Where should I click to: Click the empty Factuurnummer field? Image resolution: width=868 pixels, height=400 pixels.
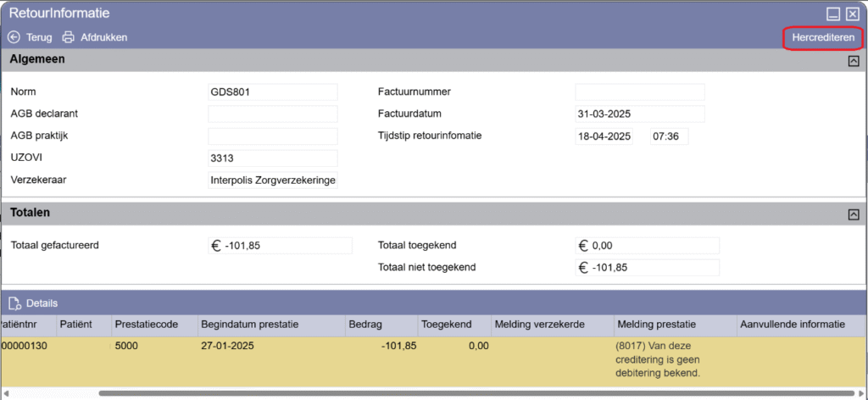[639, 92]
